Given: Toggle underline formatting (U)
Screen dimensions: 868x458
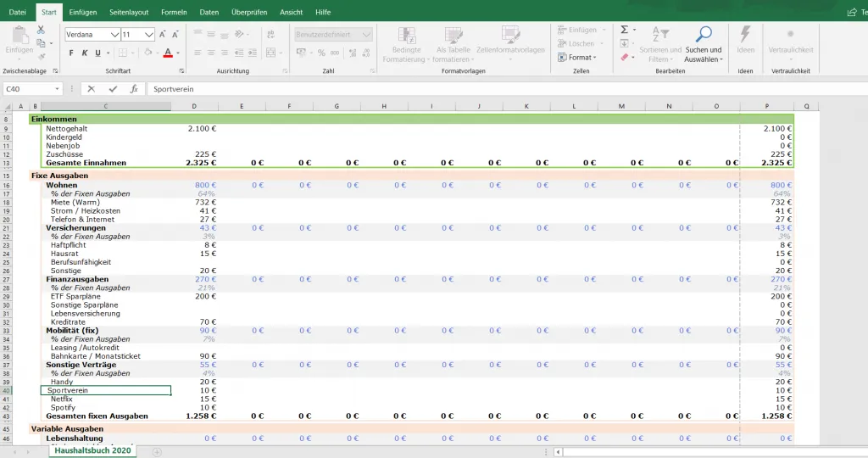Looking at the screenshot, I should point(97,53).
